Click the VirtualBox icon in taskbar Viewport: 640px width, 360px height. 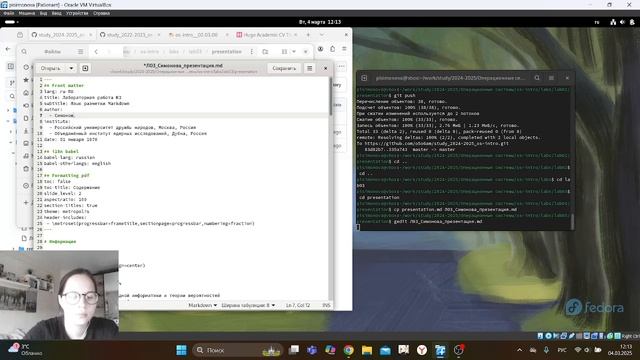click(x=440, y=350)
